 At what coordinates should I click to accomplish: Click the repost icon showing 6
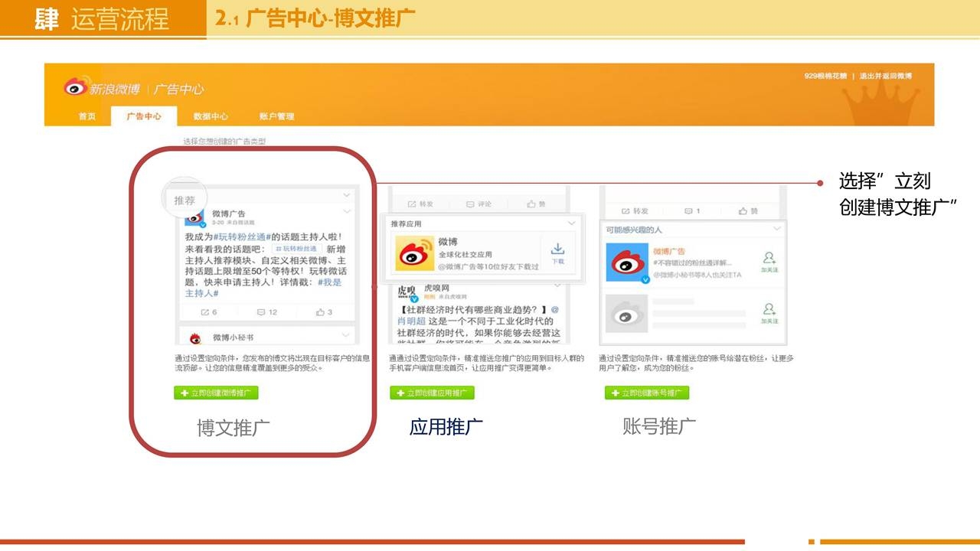coord(208,312)
